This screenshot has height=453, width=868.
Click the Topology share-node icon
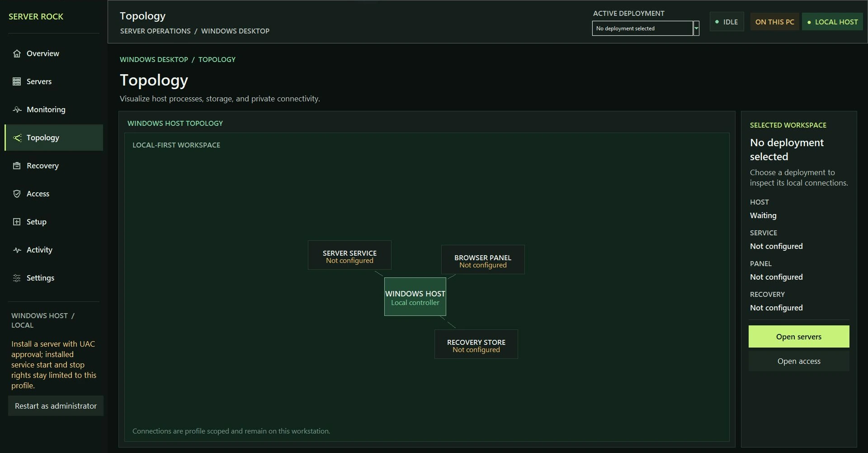point(17,138)
